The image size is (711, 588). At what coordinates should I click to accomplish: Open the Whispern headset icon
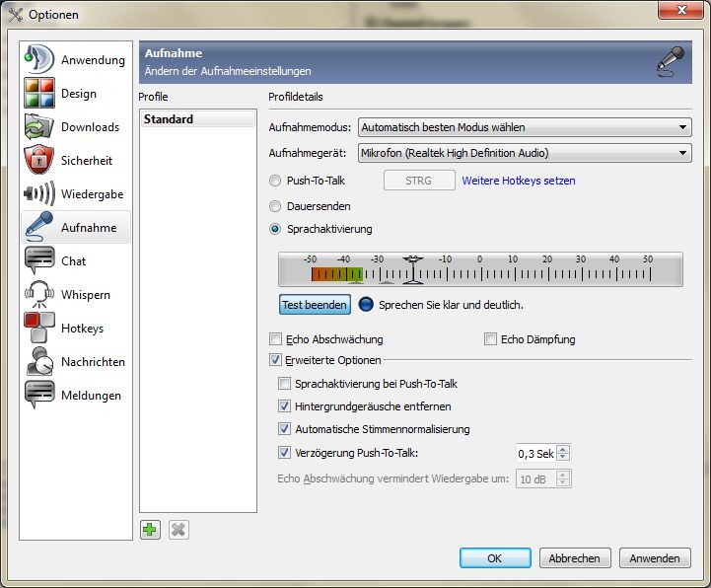click(39, 294)
